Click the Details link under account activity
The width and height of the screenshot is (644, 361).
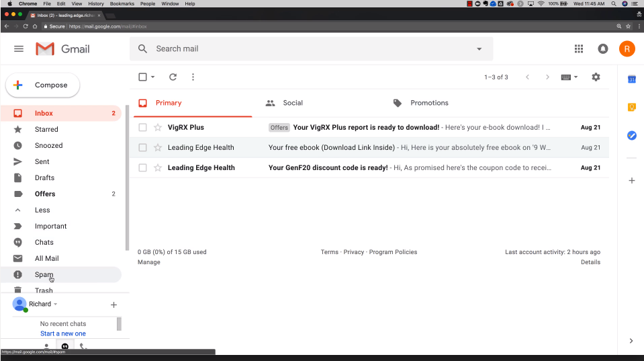click(590, 262)
